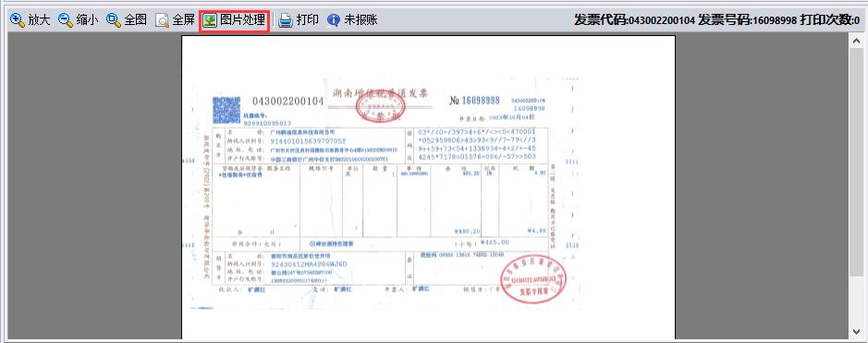868x343 pixels.
Task: Choose the 全屏 toolbar label
Action: click(x=183, y=20)
